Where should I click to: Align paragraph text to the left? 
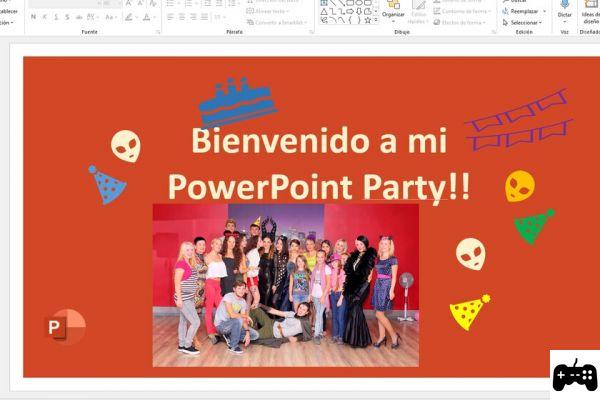[171, 17]
